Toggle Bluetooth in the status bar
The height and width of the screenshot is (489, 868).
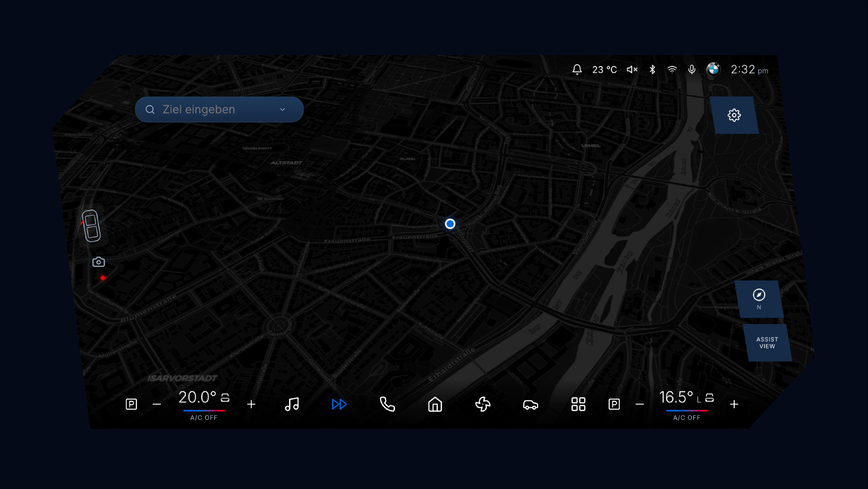(652, 70)
